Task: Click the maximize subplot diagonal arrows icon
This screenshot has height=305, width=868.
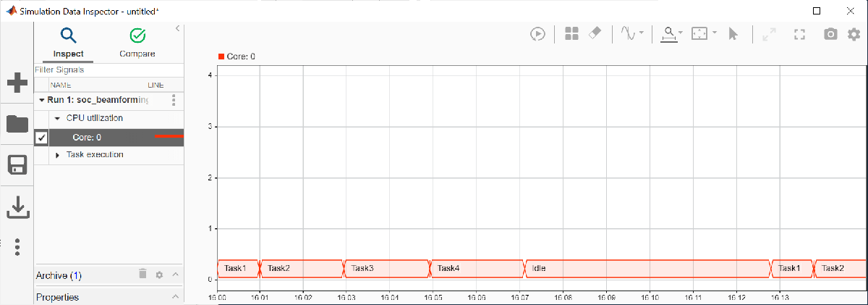Action: (767, 33)
